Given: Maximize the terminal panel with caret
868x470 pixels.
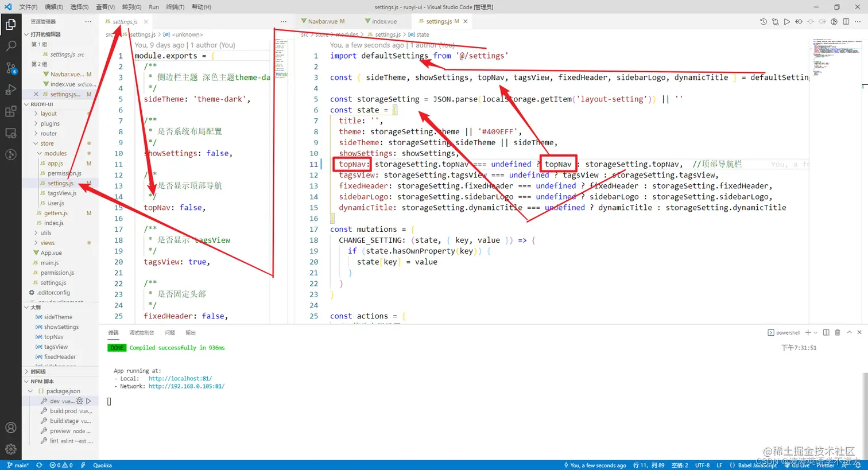Looking at the screenshot, I should pos(849,332).
